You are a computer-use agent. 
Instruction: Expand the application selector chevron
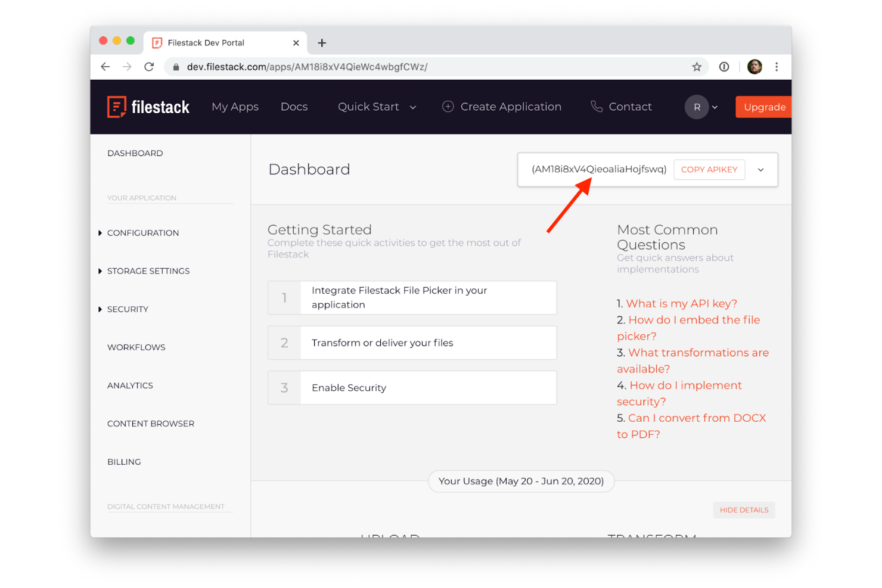(x=761, y=170)
